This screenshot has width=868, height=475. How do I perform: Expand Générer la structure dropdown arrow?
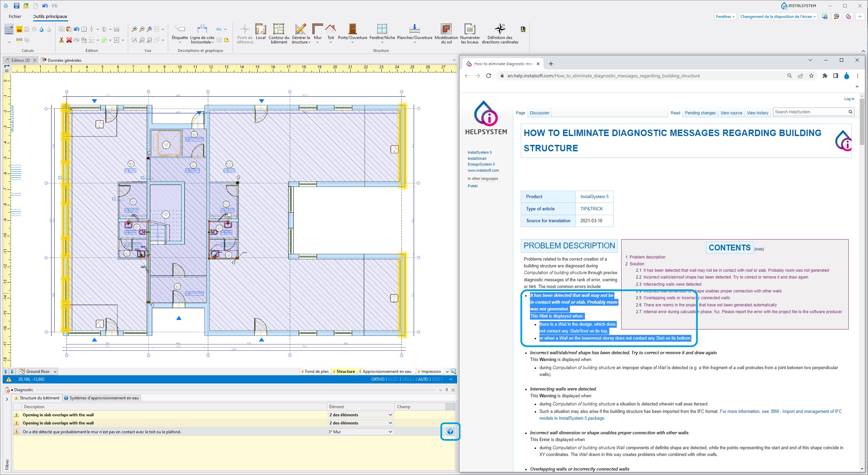[309, 42]
